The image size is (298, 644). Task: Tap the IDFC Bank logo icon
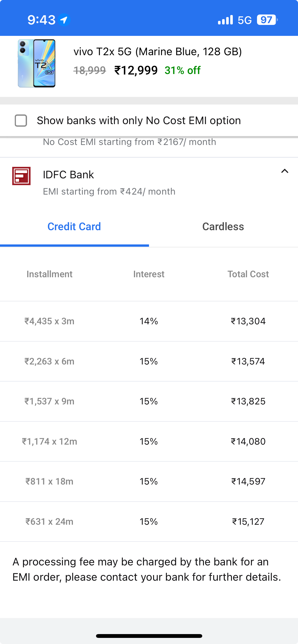pos(21,176)
